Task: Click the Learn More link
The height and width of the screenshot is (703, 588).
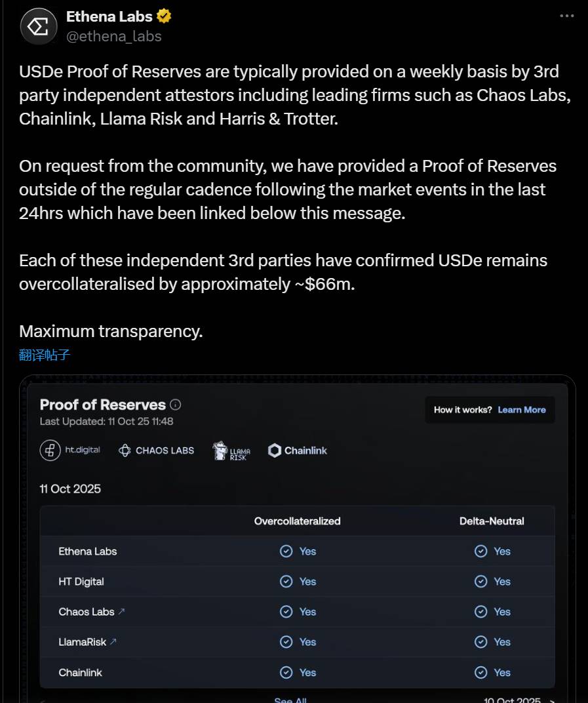Action: [522, 410]
